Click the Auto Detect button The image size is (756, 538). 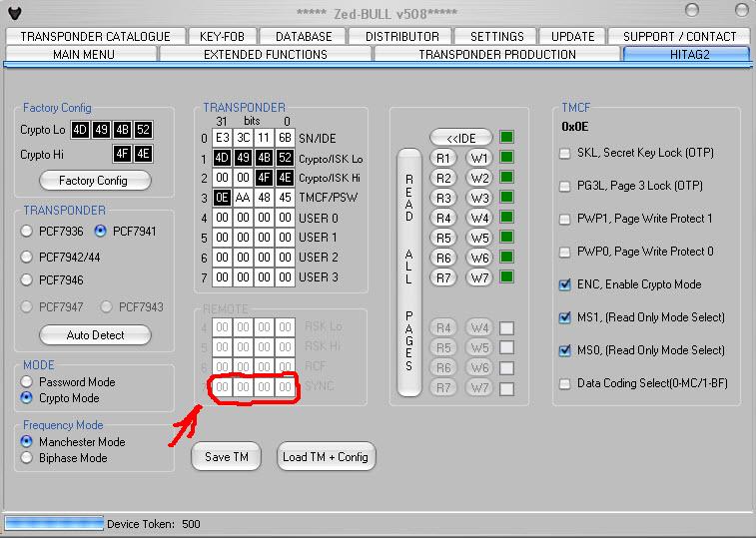click(95, 335)
